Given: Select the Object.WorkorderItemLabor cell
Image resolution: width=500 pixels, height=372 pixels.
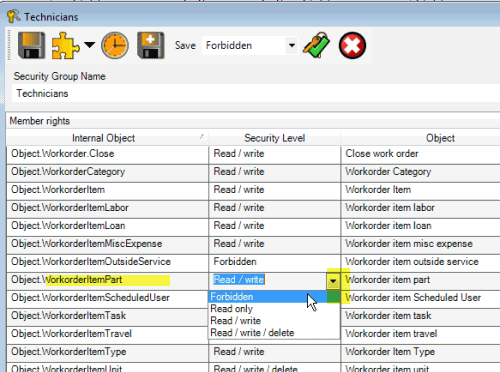Looking at the screenshot, I should click(x=107, y=208).
